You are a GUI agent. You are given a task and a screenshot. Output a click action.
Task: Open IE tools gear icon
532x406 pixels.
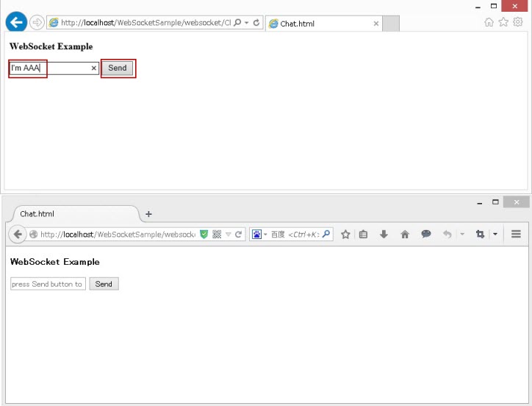[x=518, y=22]
